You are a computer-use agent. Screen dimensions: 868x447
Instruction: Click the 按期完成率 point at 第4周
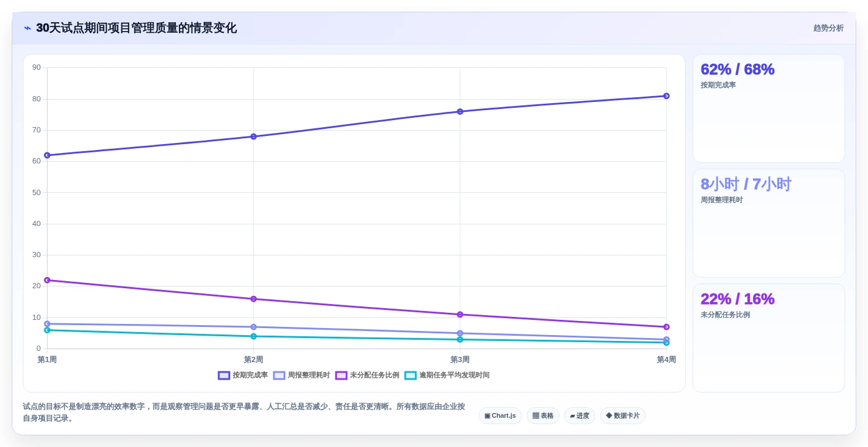point(666,96)
